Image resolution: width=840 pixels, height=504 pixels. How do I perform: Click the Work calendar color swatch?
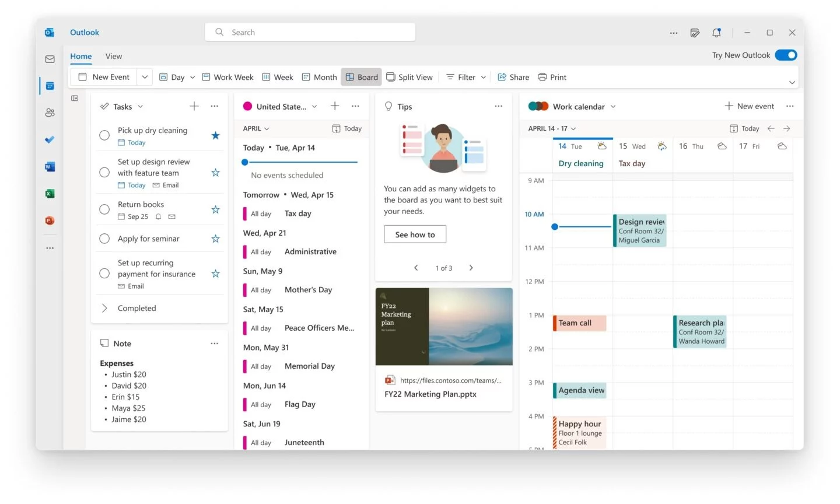(538, 106)
